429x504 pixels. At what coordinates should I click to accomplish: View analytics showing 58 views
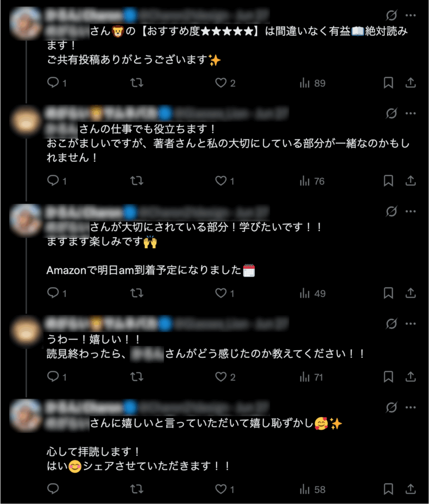[312, 489]
